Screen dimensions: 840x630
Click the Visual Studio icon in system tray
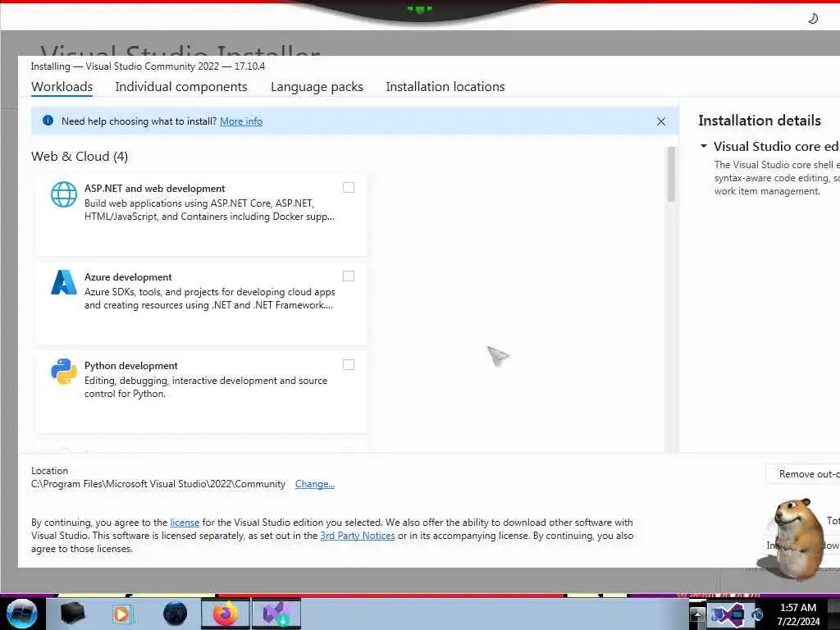pos(728,614)
